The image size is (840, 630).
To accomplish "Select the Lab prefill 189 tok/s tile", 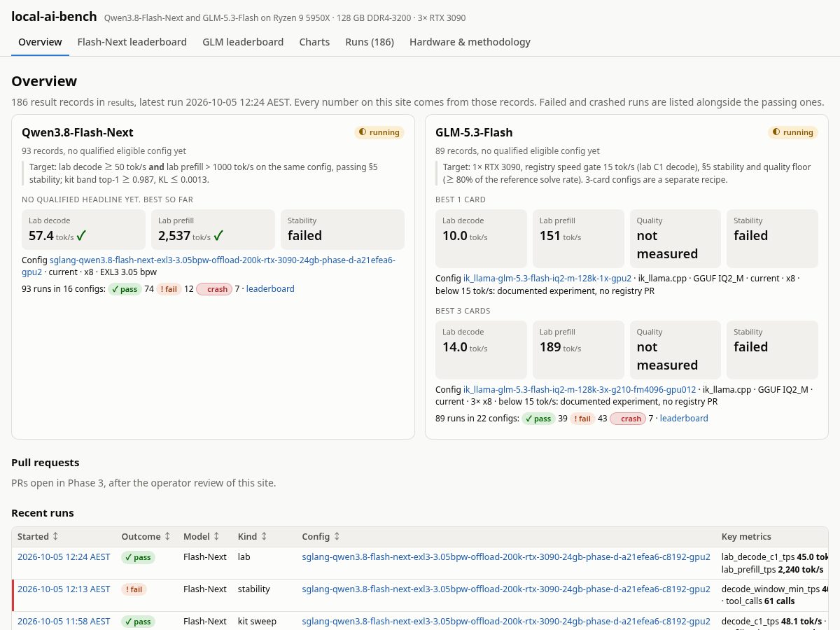I will (578, 349).
